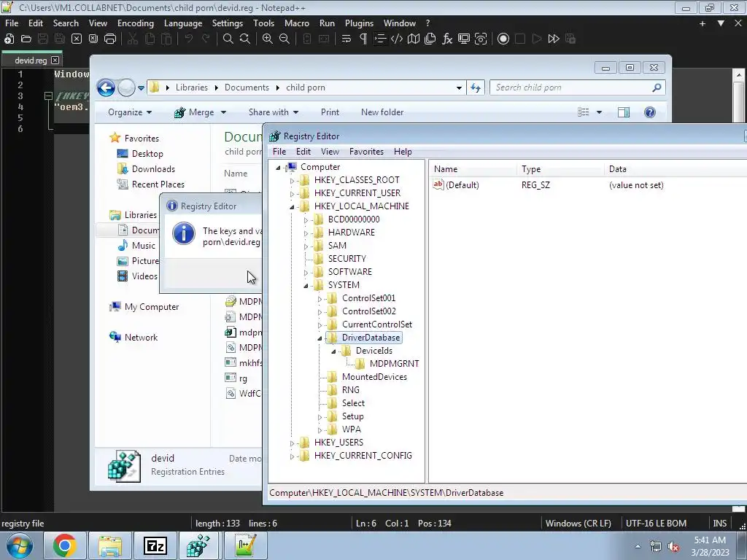
Task: Click the Replace toolbar icon
Action: tap(245, 39)
